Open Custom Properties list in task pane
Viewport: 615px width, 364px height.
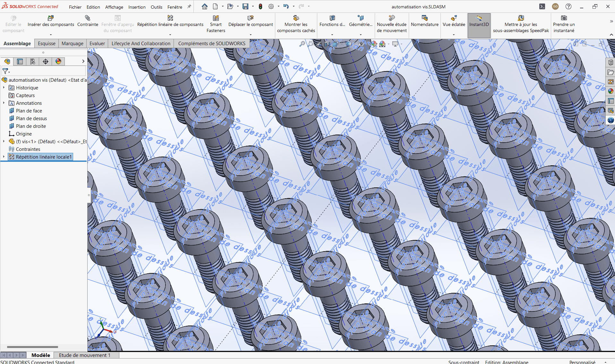pyautogui.click(x=611, y=101)
